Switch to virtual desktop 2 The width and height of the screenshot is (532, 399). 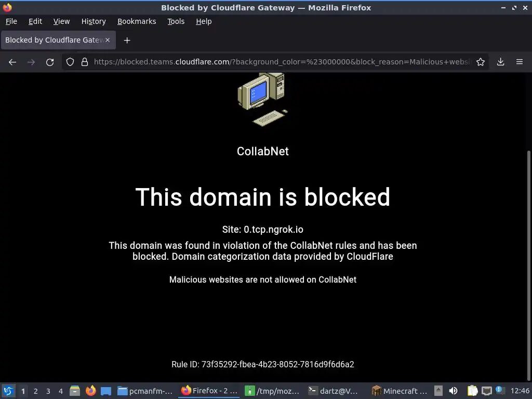pyautogui.click(x=36, y=391)
